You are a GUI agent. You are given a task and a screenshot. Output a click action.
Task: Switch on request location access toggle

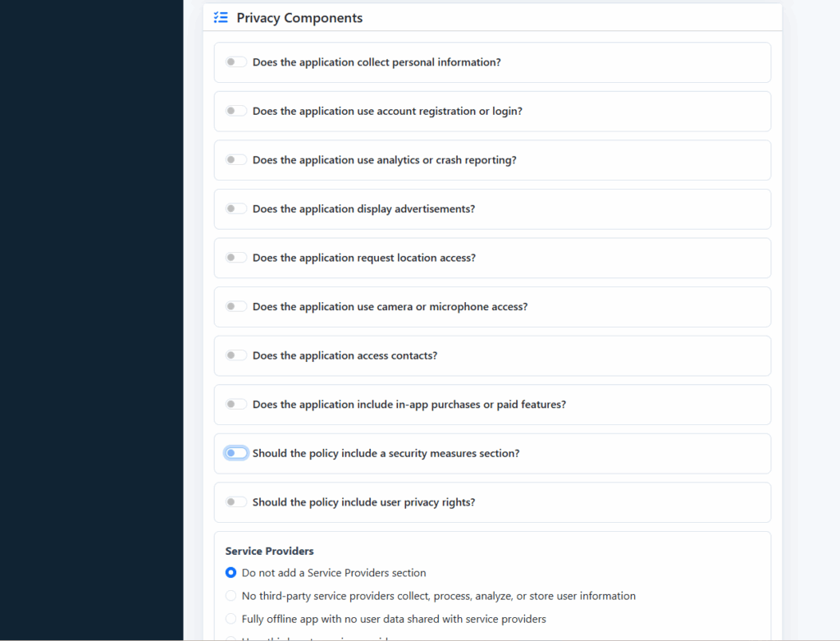click(235, 258)
